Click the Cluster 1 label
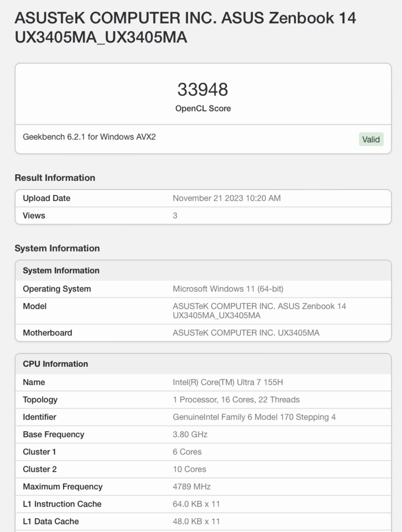The image size is (402, 532). 39,452
